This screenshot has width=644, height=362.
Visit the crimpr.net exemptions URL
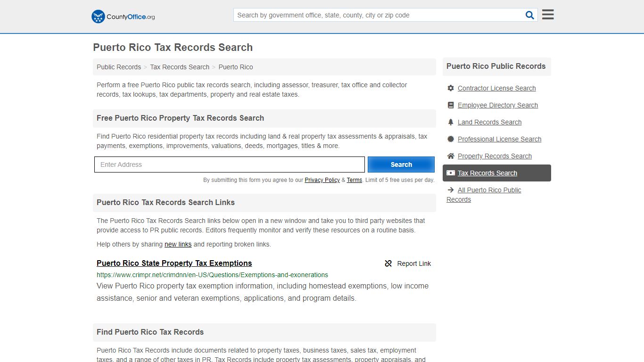pos(212,275)
